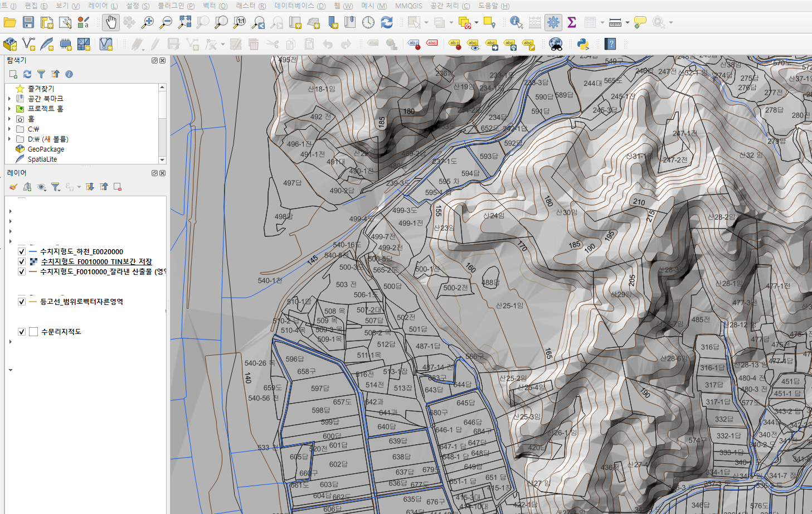Image resolution: width=812 pixels, height=514 pixels.
Task: Click Zoom to Layer icon
Action: click(221, 22)
